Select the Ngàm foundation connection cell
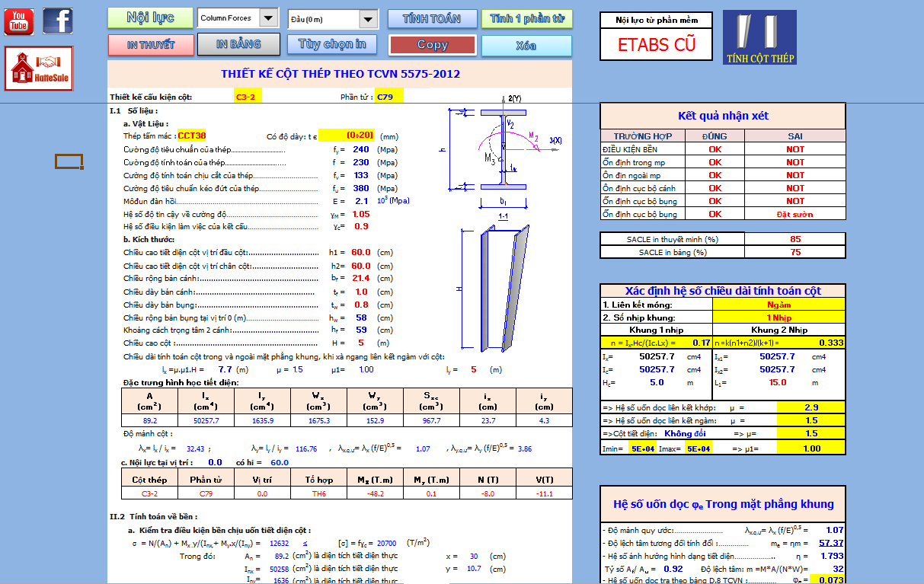 pos(779,305)
